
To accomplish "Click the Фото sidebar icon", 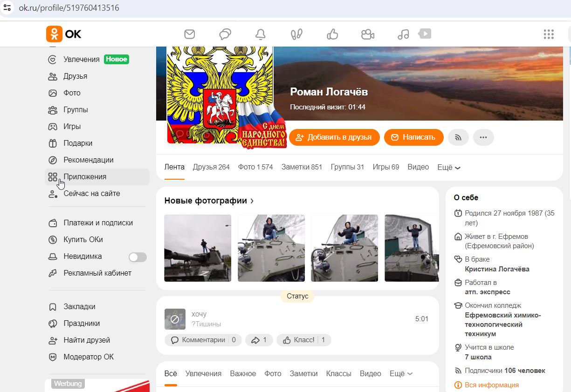I will [x=53, y=93].
